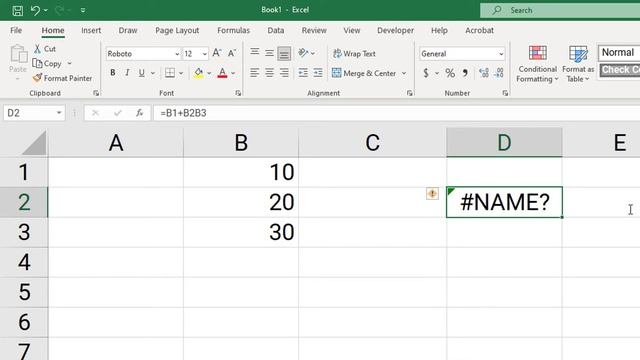Click the Cut button
Screen dimensions: 640x360
coord(45,49)
